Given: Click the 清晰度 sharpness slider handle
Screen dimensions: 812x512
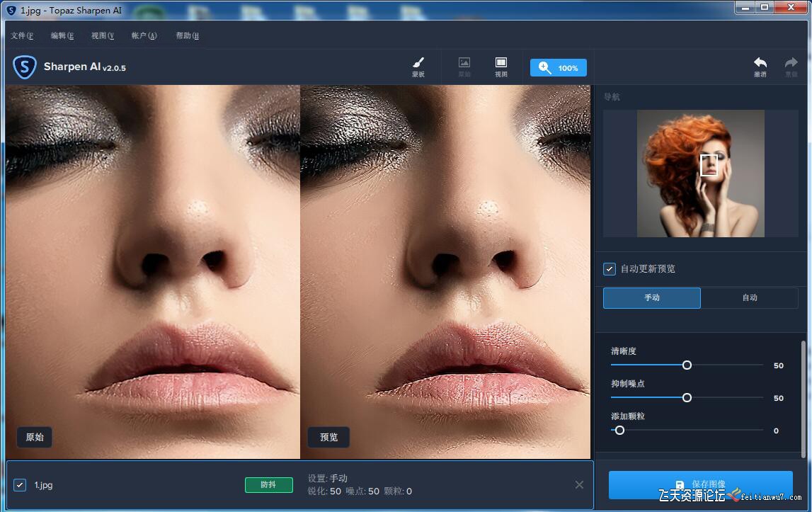Looking at the screenshot, I should [x=687, y=365].
